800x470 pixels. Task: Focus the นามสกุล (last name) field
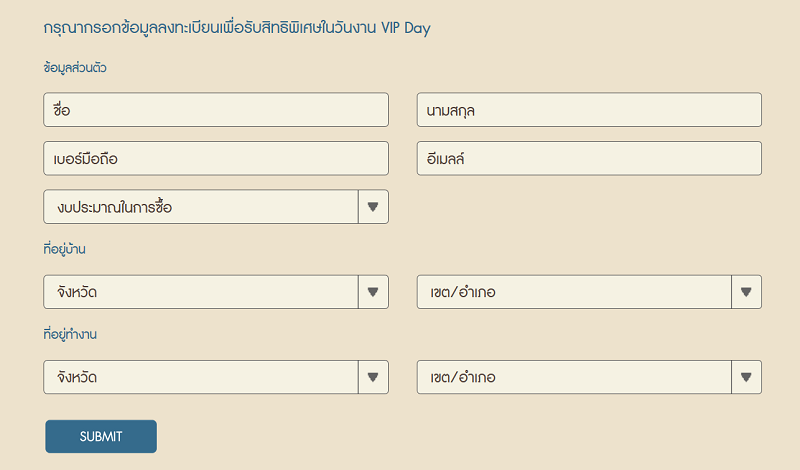click(x=589, y=110)
